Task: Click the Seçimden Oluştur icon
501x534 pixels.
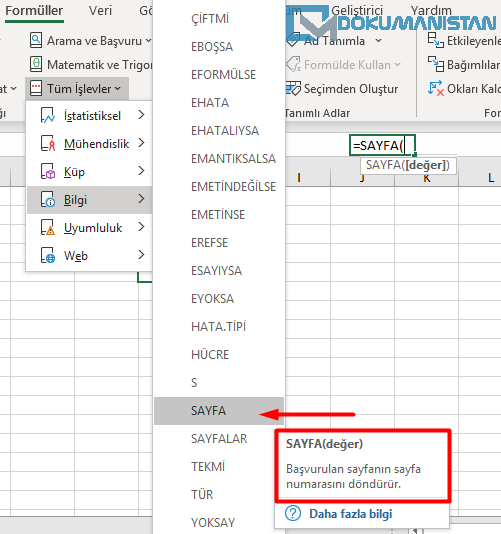Action: (293, 88)
